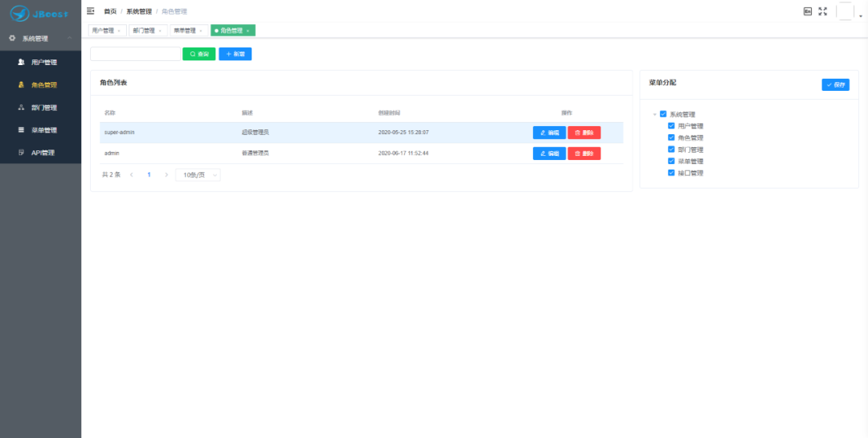Image resolution: width=868 pixels, height=438 pixels.
Task: Click the 名称 column header
Action: (109, 113)
